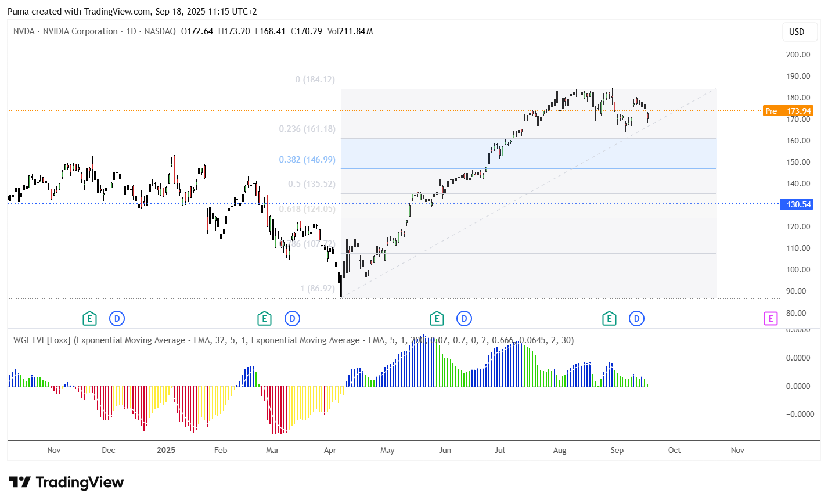Click the green earnings marker before December

pos(89,318)
